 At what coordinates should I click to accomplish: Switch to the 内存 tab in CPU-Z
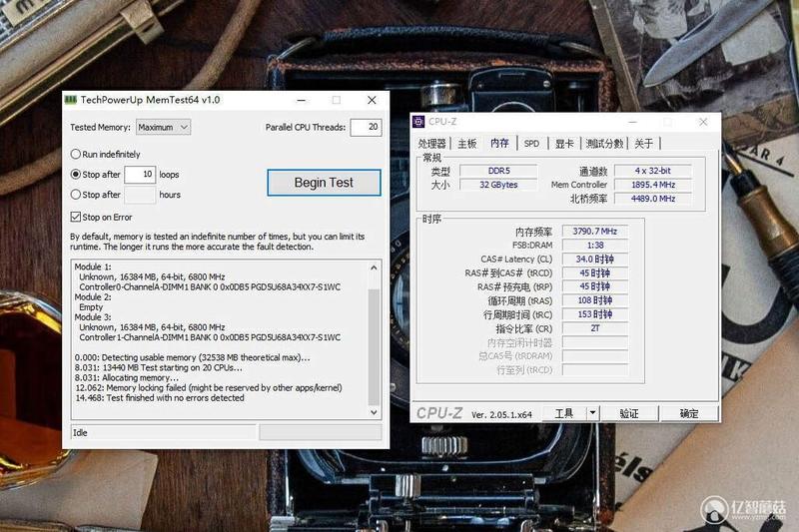click(499, 143)
